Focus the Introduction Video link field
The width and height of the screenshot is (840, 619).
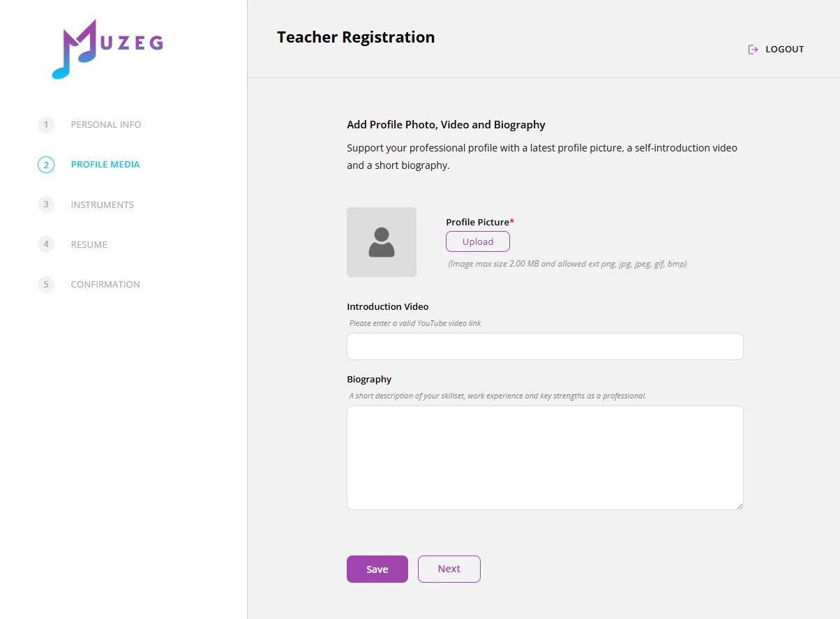tap(545, 347)
